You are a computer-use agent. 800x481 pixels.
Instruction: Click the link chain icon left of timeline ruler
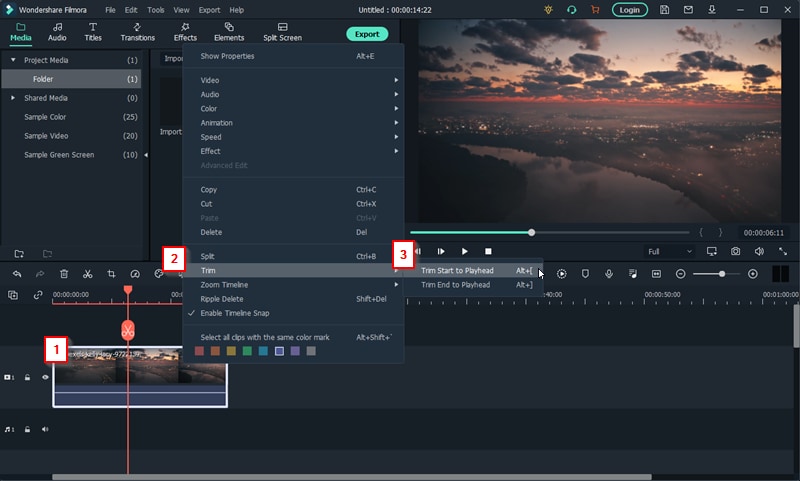pyautogui.click(x=38, y=295)
